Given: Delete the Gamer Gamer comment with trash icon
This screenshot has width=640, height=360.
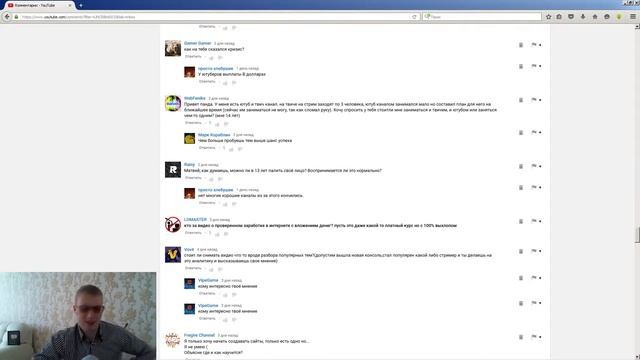Looking at the screenshot, I should coord(521,45).
